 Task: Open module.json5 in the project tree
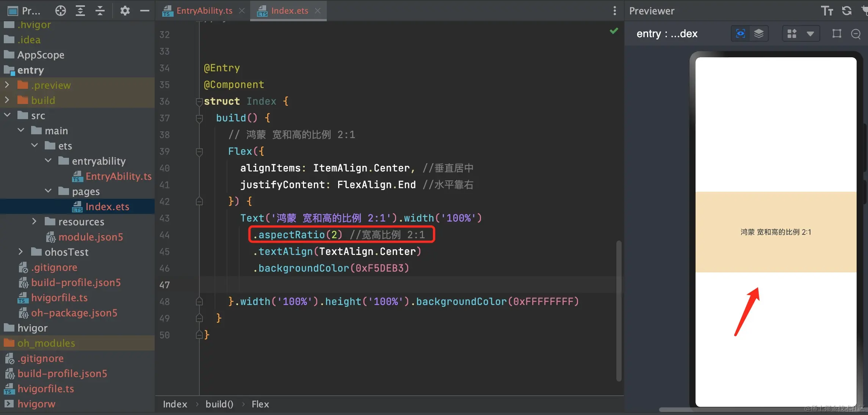coord(90,237)
